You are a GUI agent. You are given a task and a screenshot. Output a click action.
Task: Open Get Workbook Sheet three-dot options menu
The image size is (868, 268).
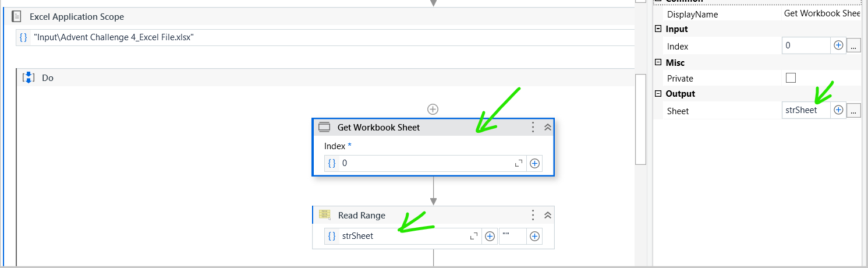click(533, 128)
